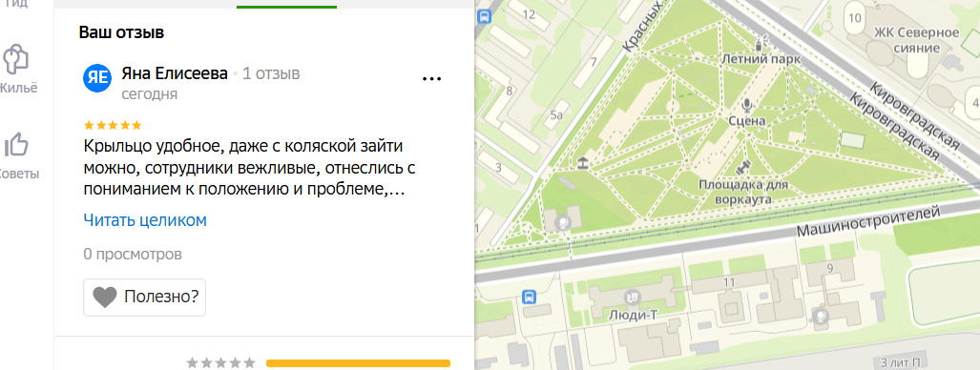Click the Летний парк label on map
The width and height of the screenshot is (980, 370).
pyautogui.click(x=761, y=59)
